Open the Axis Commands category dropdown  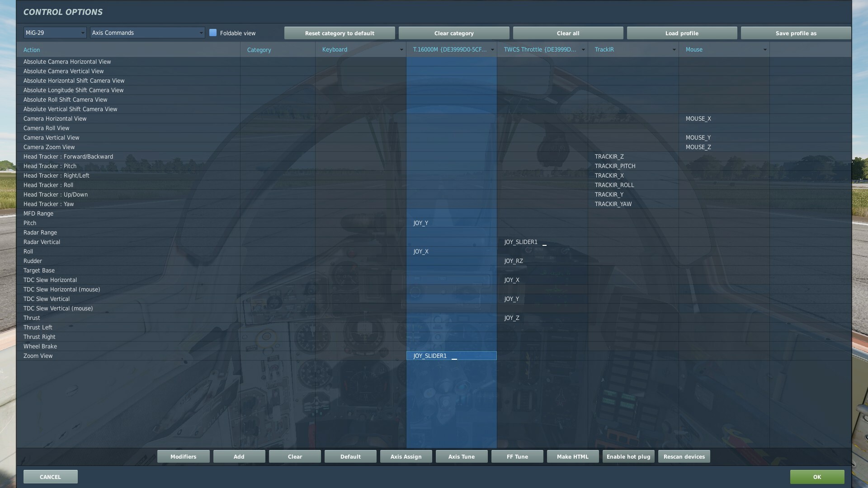147,33
